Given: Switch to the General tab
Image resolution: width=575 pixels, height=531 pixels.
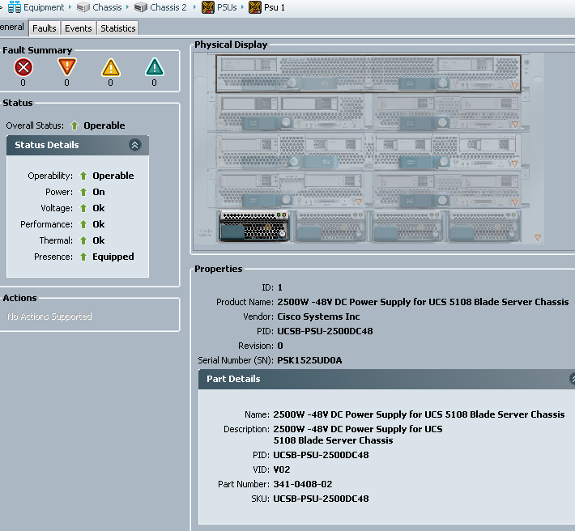Looking at the screenshot, I should coord(13,28).
